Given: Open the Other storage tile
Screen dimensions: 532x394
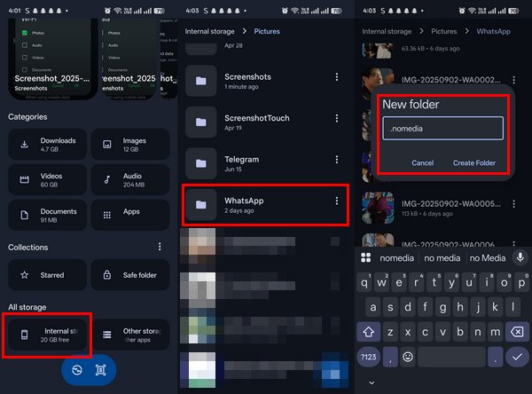Looking at the screenshot, I should 129,335.
